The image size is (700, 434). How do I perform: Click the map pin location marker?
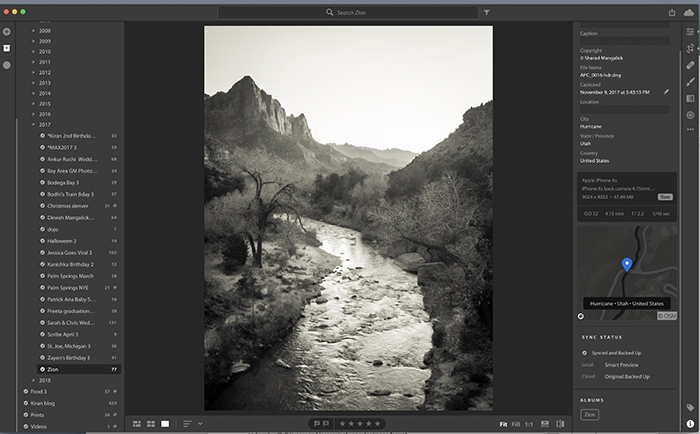pyautogui.click(x=627, y=264)
